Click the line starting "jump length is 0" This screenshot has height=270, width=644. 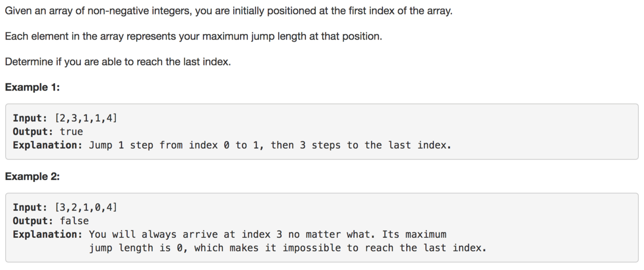pyautogui.click(x=287, y=248)
